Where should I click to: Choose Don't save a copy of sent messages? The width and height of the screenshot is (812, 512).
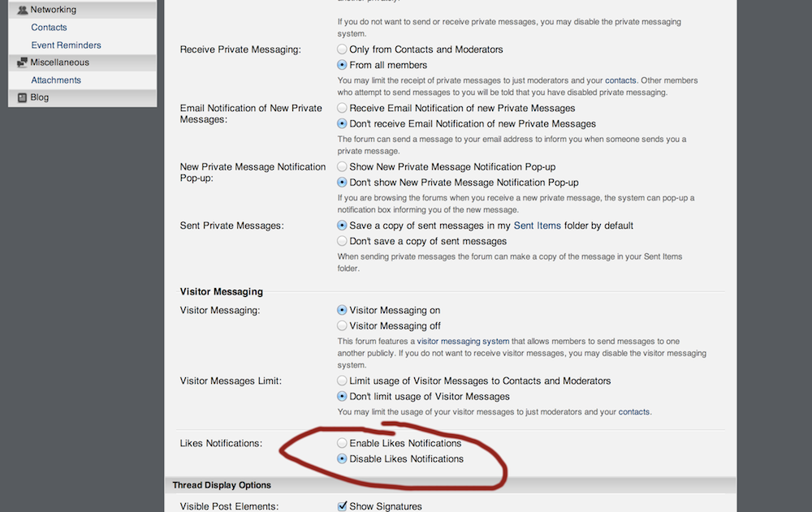pos(342,241)
